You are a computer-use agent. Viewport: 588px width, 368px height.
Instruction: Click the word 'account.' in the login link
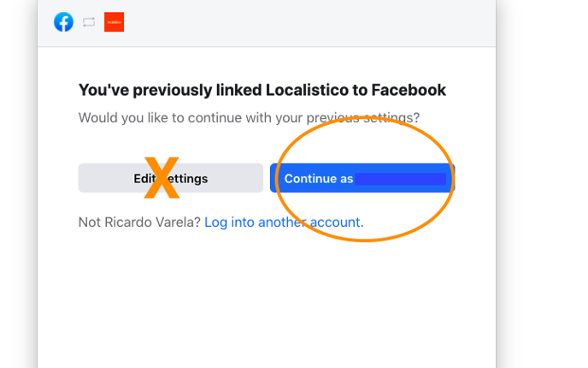point(337,223)
